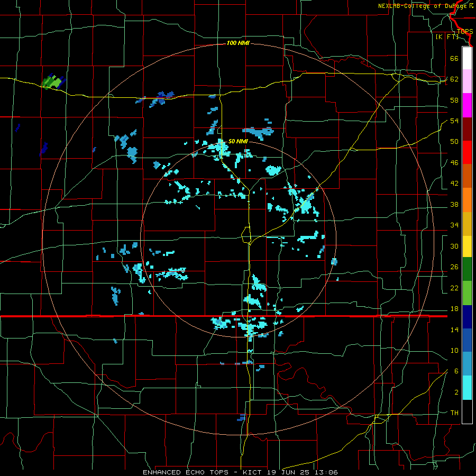Click the '50 NMI' range ring label

click(x=238, y=141)
